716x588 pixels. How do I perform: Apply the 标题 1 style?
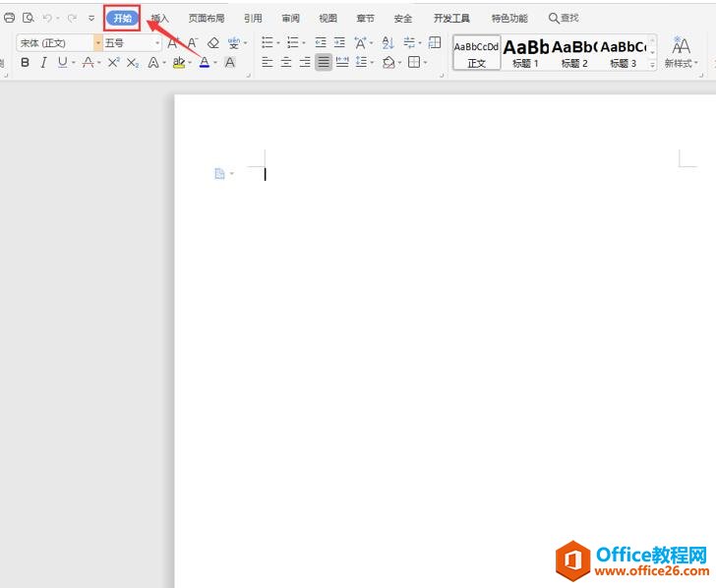[525, 52]
